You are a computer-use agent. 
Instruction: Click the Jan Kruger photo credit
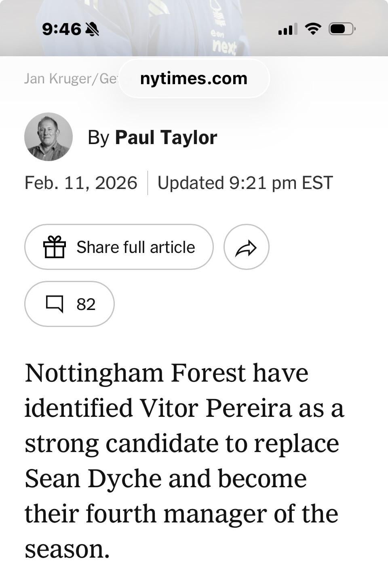click(70, 79)
